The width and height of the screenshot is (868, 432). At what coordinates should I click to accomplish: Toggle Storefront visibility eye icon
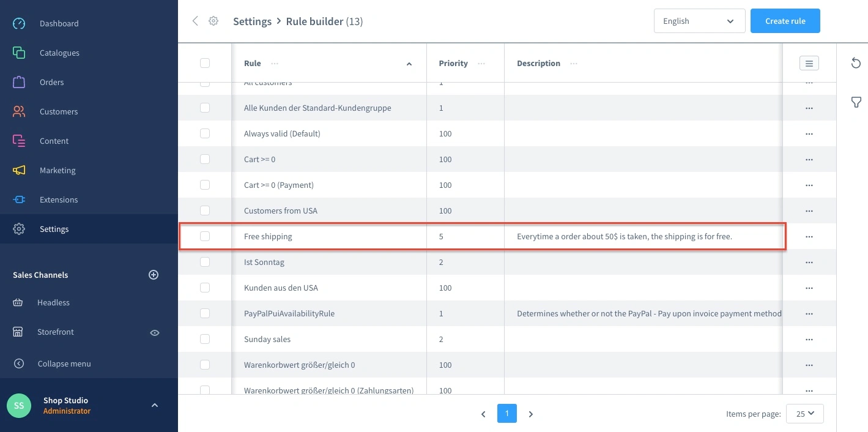(x=155, y=332)
